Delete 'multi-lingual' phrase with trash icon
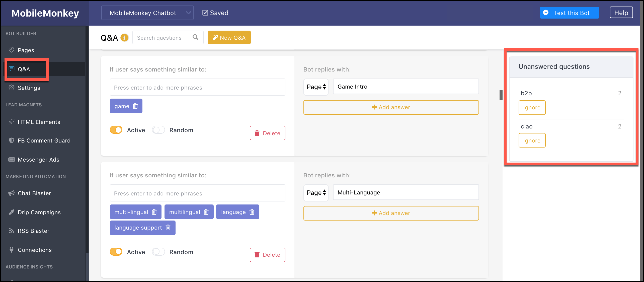The width and height of the screenshot is (644, 282). [x=154, y=212]
